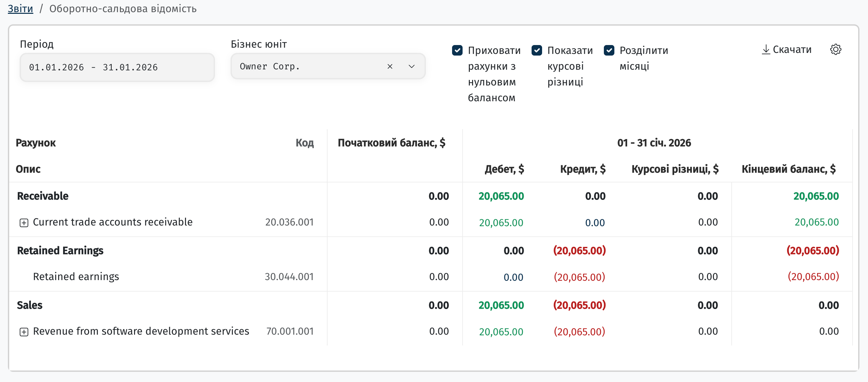Open the Період date range field

tap(117, 67)
